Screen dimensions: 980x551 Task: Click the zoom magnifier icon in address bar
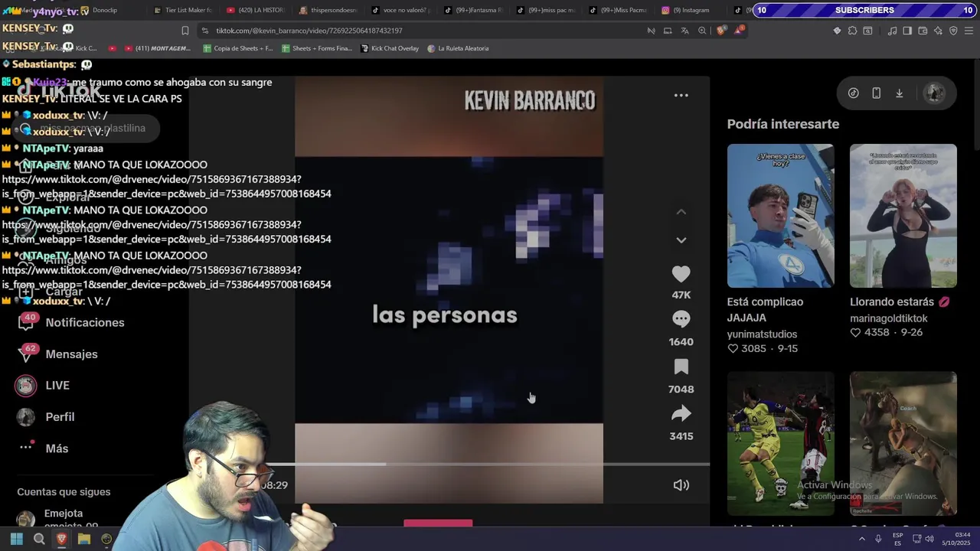point(702,31)
